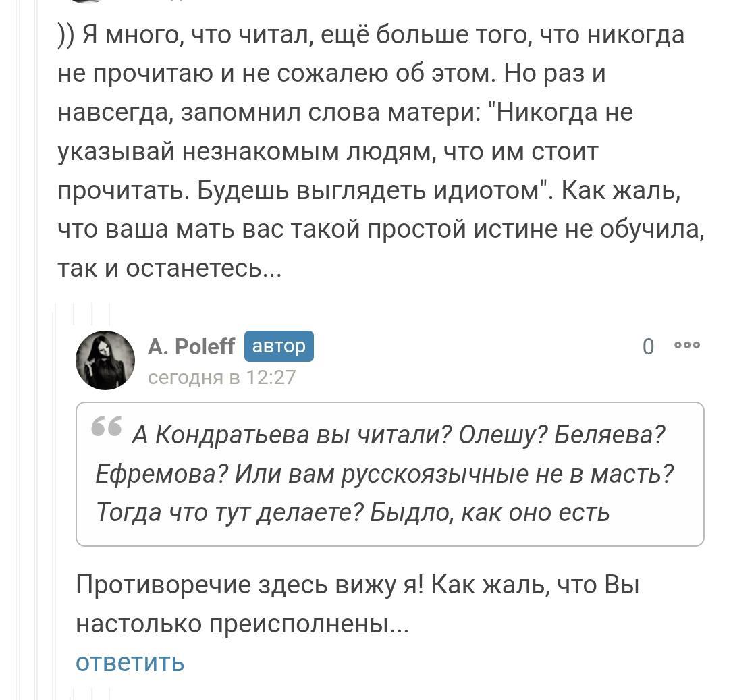Click the gray quotation mark icon

(107, 427)
